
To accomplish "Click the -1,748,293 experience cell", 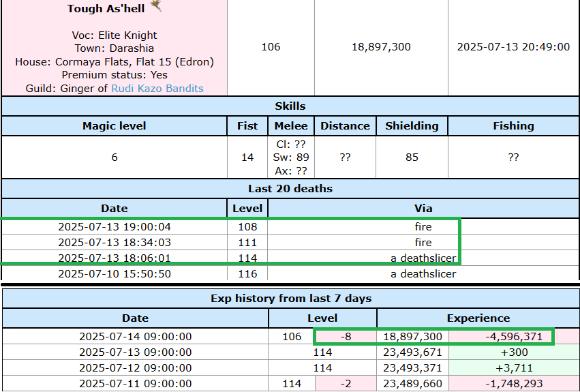I will [x=502, y=384].
